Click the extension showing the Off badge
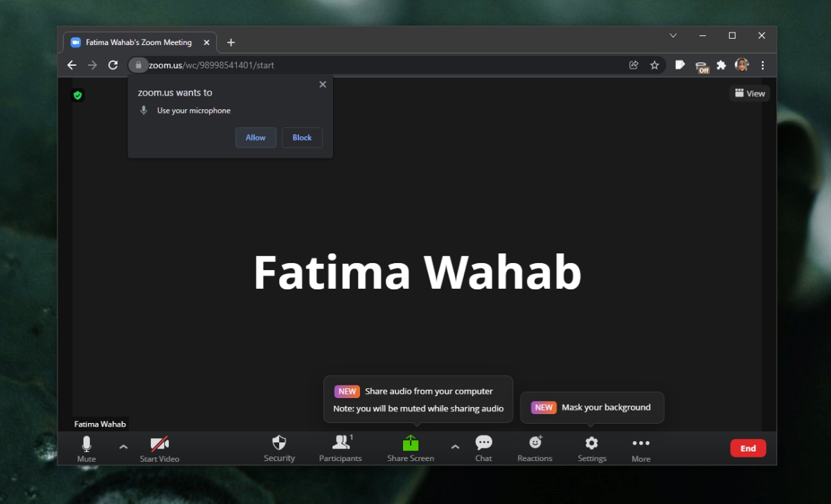The width and height of the screenshot is (831, 504). [x=701, y=64]
